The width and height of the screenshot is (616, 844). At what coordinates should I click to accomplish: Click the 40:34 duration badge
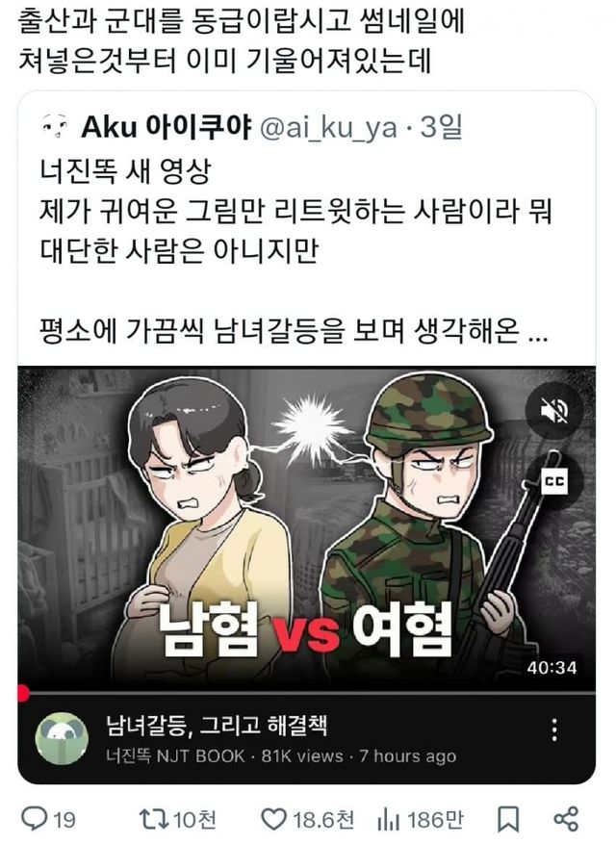click(x=552, y=668)
